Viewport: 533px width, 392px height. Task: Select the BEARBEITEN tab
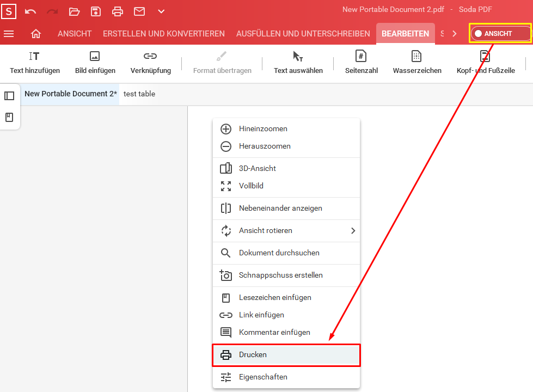(x=405, y=34)
